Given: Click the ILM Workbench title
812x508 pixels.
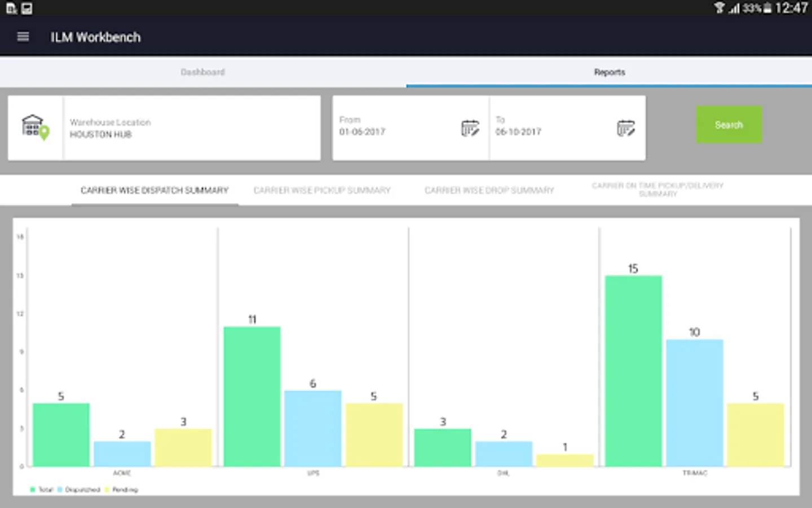Looking at the screenshot, I should (96, 37).
